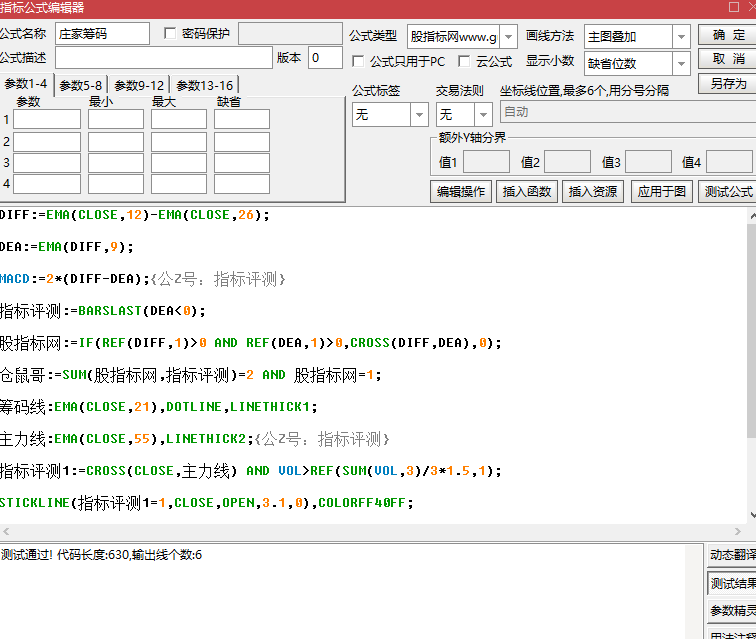Click the row 2 最大 field

(x=179, y=142)
